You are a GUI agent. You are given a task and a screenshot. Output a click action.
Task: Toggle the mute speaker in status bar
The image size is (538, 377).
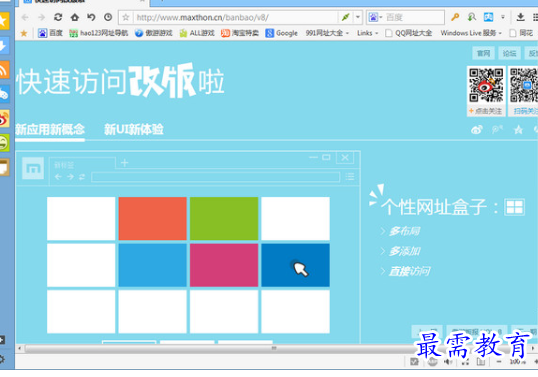tap(448, 362)
